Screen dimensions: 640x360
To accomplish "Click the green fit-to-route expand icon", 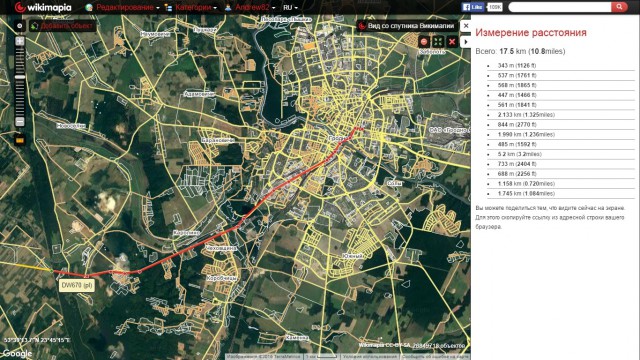I will [438, 42].
